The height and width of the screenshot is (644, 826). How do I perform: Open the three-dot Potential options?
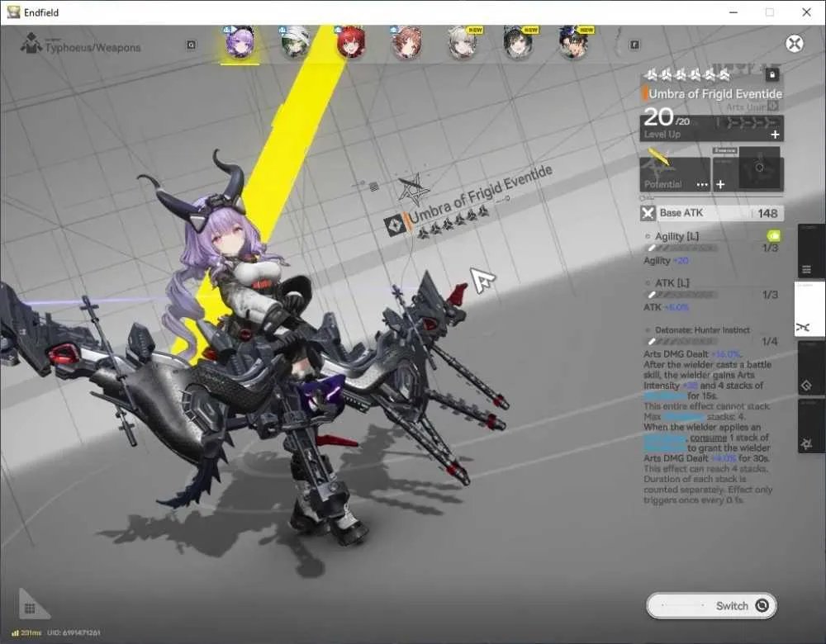pos(702,185)
